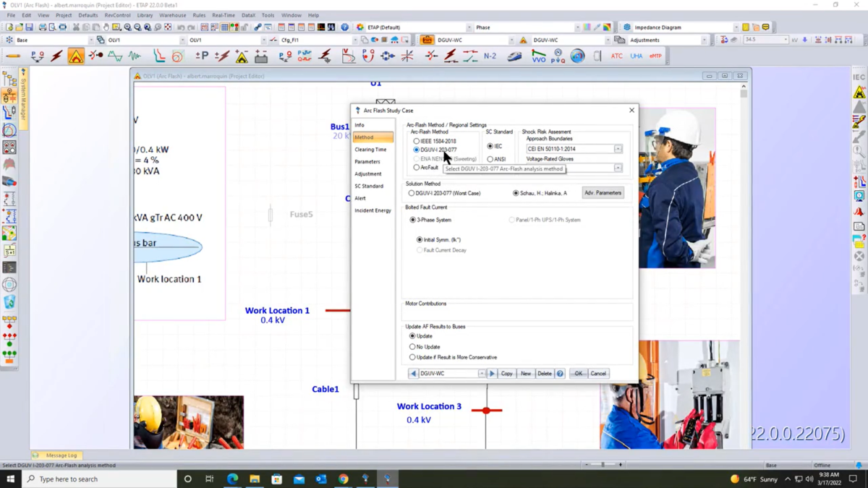
Task: Click the Cancel button
Action: coord(598,374)
